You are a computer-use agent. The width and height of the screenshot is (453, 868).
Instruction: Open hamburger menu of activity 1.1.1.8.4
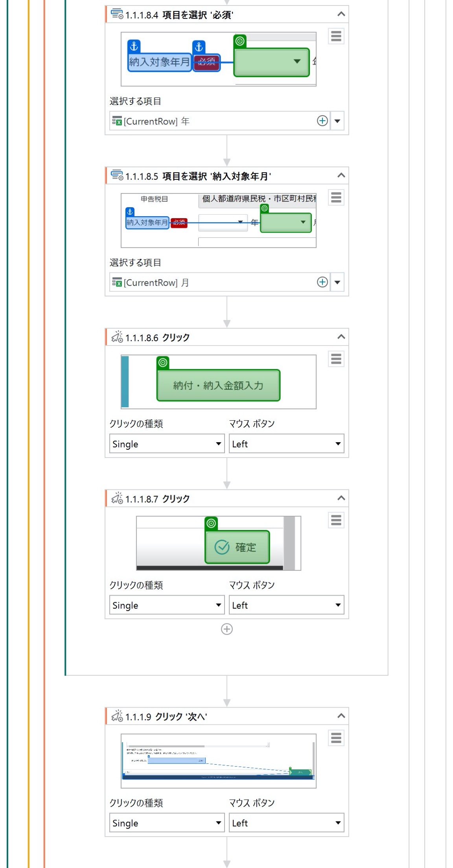[x=336, y=36]
